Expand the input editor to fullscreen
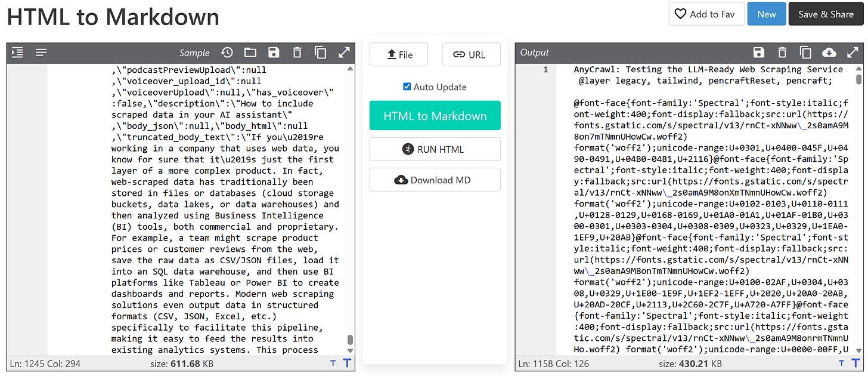This screenshot has width=868, height=376. pyautogui.click(x=345, y=53)
